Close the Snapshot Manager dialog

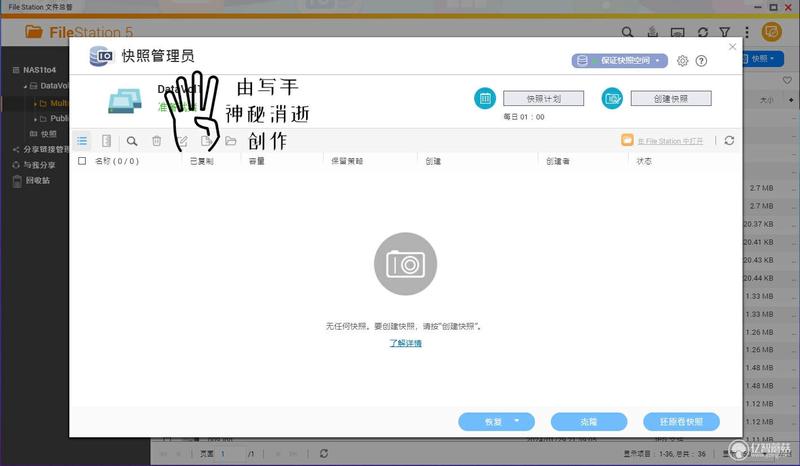click(x=733, y=47)
